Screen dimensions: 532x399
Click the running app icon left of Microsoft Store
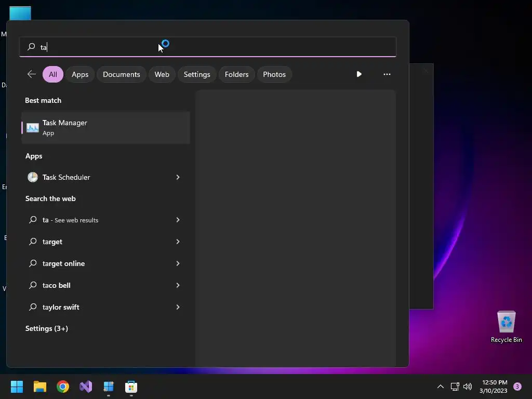pos(109,387)
